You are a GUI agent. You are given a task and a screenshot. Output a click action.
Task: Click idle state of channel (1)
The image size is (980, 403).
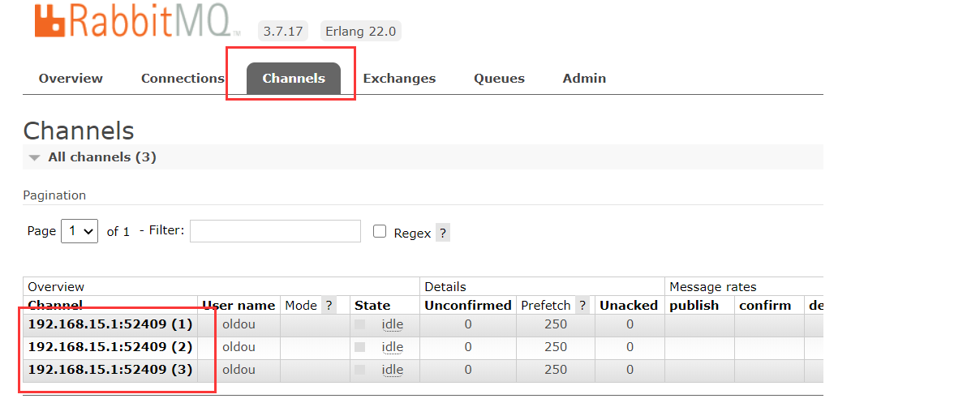pos(393,324)
